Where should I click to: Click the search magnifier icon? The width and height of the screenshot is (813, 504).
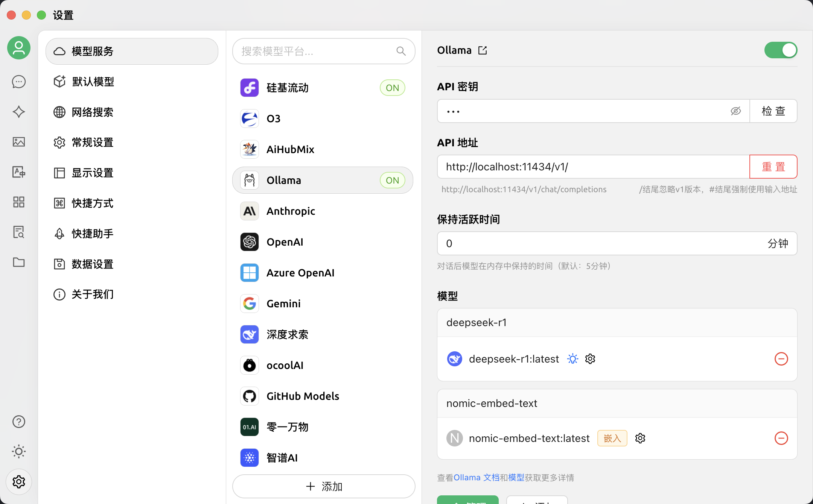pyautogui.click(x=401, y=51)
